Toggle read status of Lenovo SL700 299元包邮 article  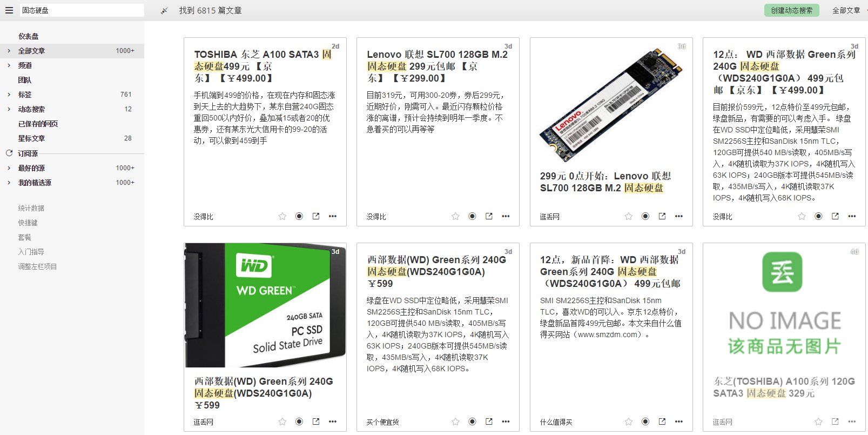pos(472,216)
